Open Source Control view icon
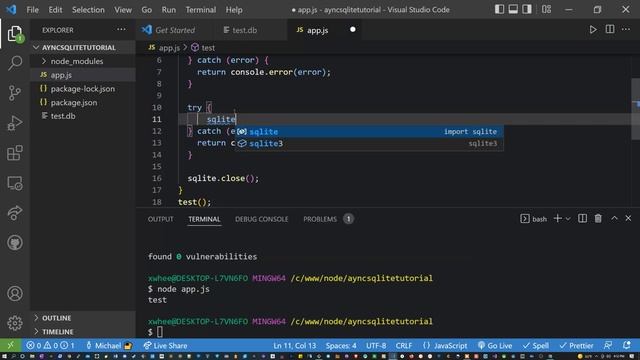Viewport: 640px width, 360px height. click(x=15, y=93)
